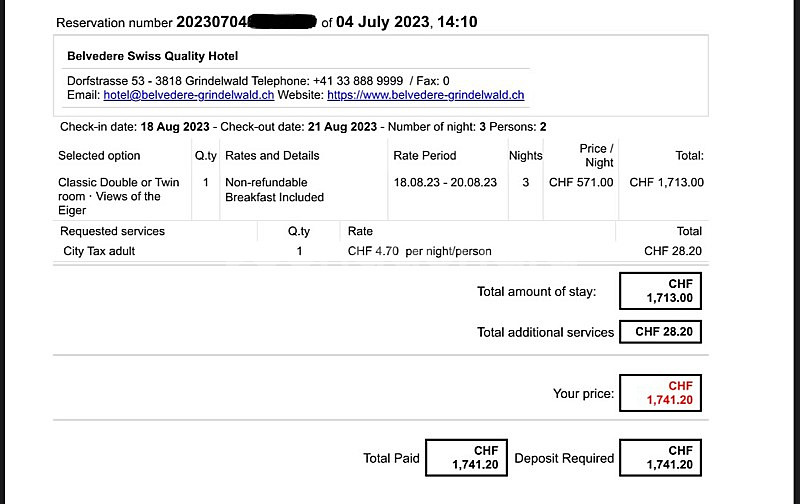Click the CHF 1,713.00 row total
Image resolution: width=800 pixels, height=504 pixels.
(666, 183)
